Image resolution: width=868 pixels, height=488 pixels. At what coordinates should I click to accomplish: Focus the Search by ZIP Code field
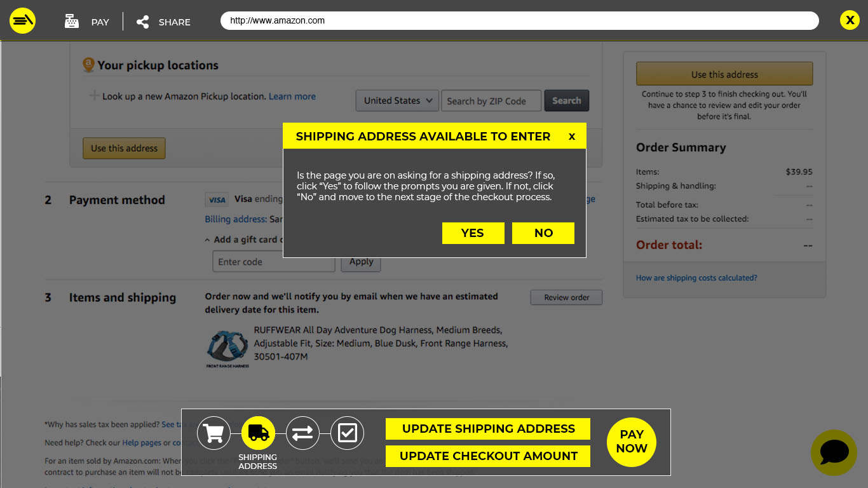coord(491,100)
